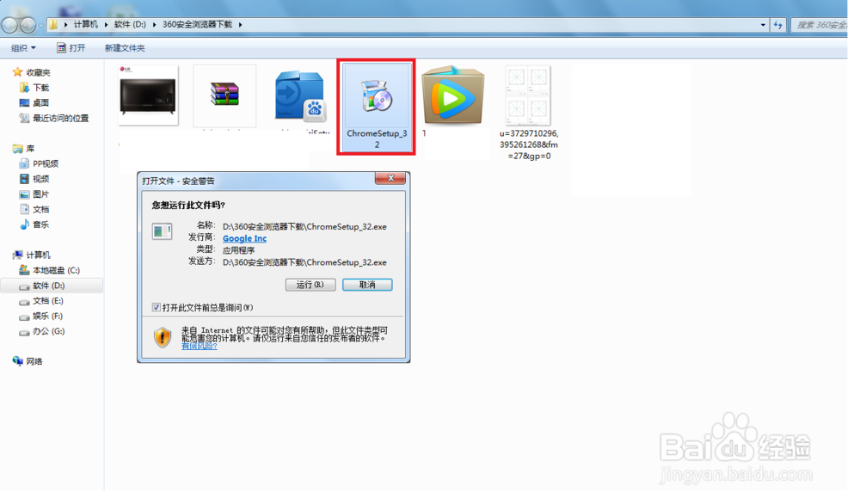The image size is (860, 504).
Task: Click 取消 button in security warning
Action: [x=367, y=286]
